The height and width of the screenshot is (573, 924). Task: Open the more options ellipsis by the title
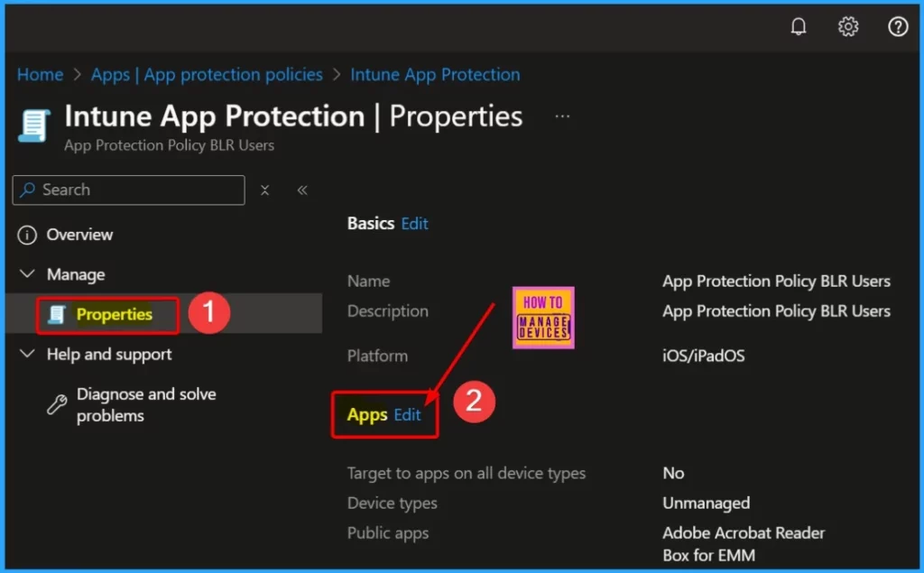[x=562, y=116]
